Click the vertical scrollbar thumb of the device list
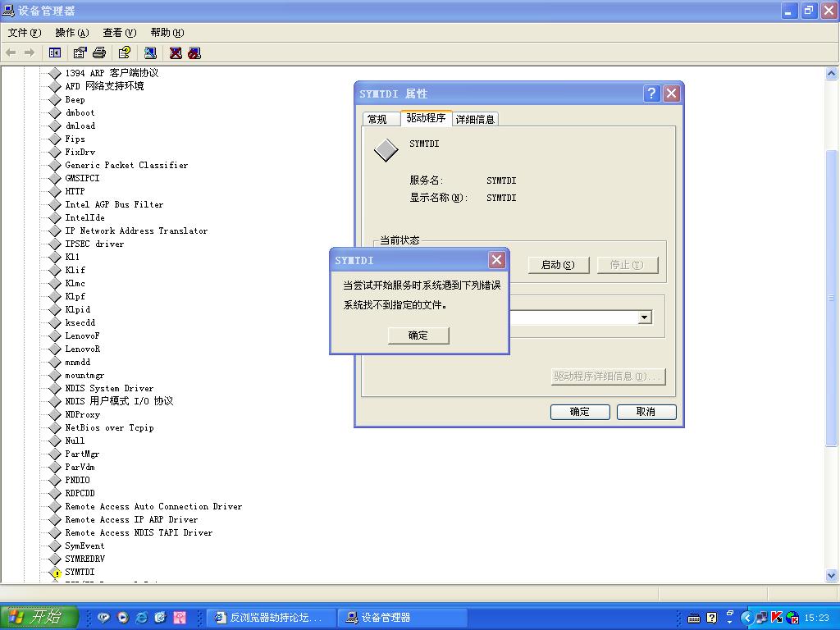840x630 pixels. [832, 297]
